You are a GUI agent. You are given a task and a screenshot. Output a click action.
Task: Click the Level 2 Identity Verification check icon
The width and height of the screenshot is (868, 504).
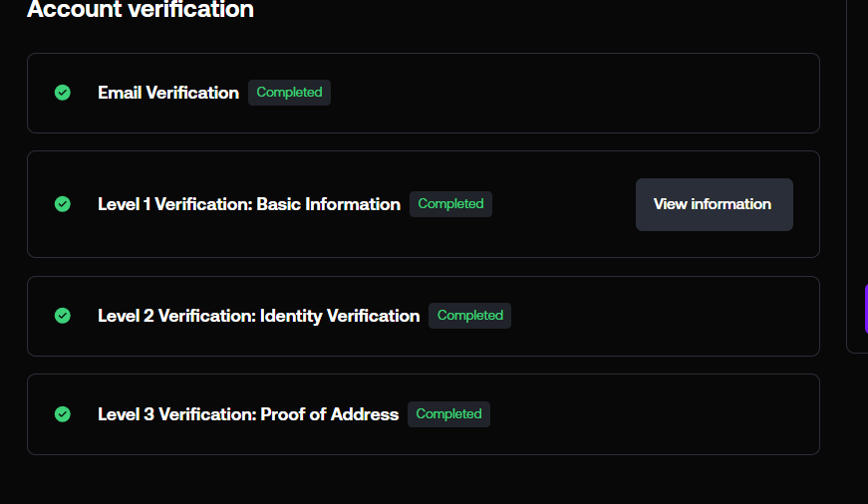pos(63,316)
